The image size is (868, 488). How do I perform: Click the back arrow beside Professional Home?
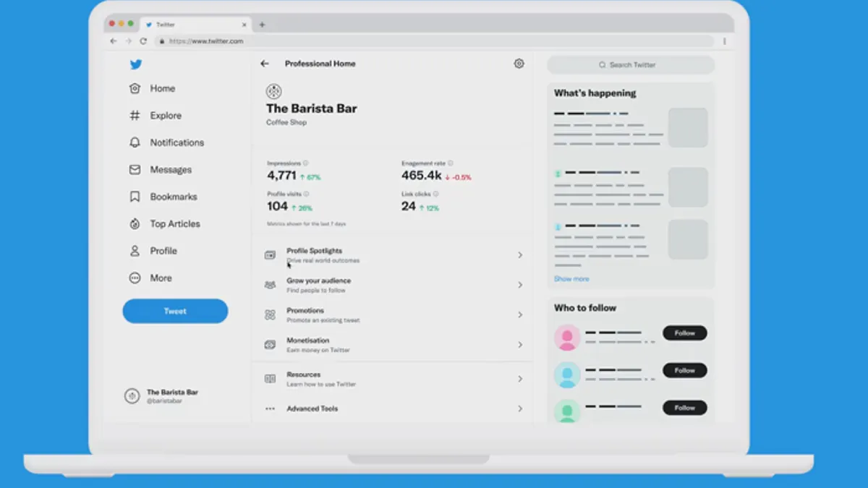[265, 64]
